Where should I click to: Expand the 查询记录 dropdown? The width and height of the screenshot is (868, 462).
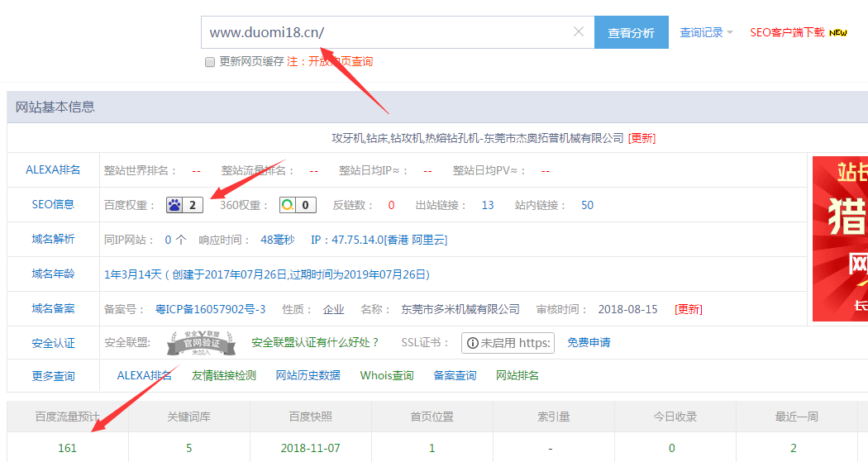(706, 33)
